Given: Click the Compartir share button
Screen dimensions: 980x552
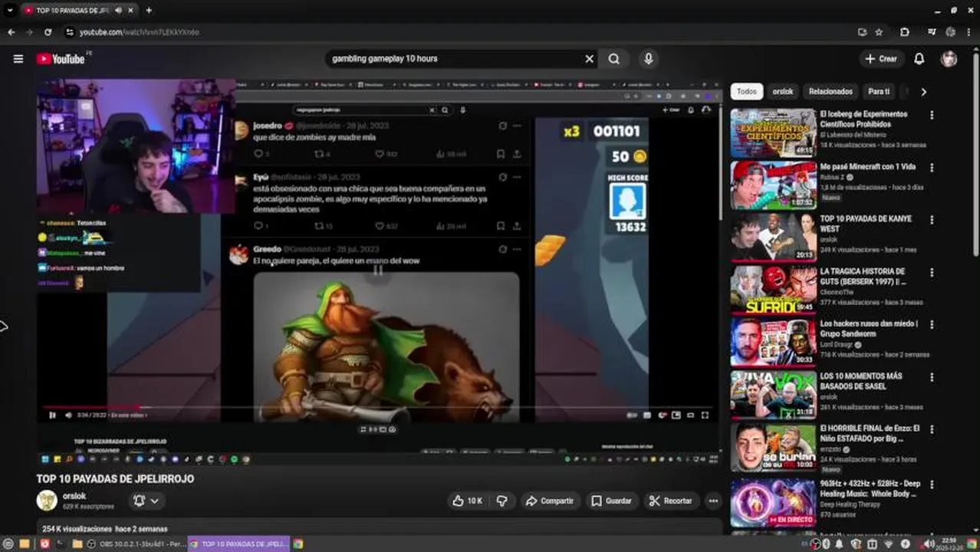Looking at the screenshot, I should point(549,501).
